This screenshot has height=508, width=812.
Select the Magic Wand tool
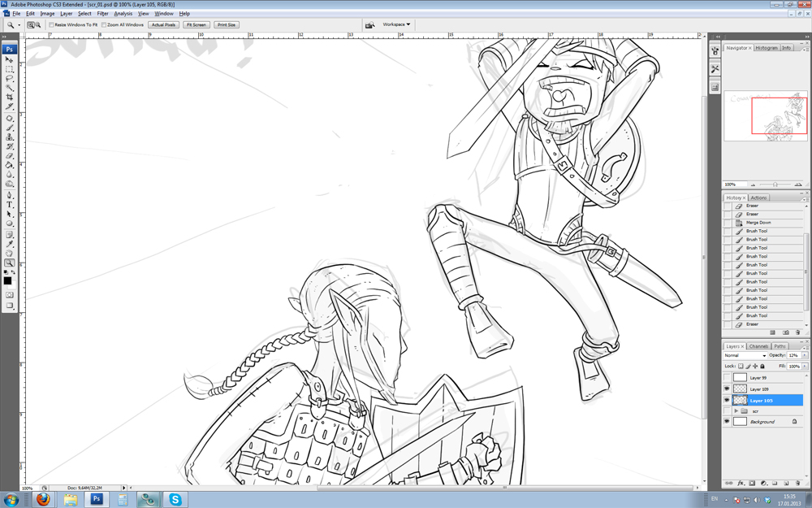click(9, 88)
